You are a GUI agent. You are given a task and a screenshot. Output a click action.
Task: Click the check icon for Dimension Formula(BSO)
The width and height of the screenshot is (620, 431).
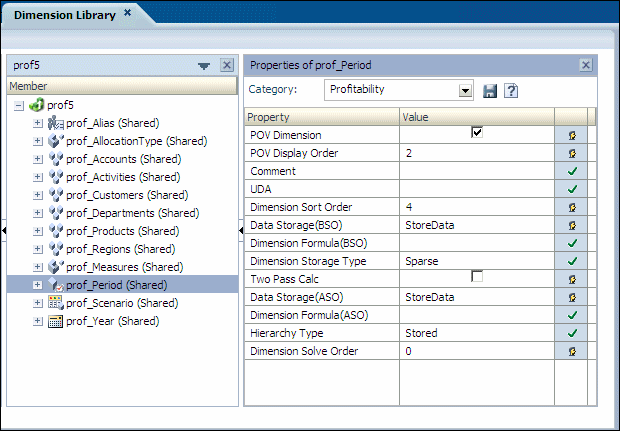[572, 243]
